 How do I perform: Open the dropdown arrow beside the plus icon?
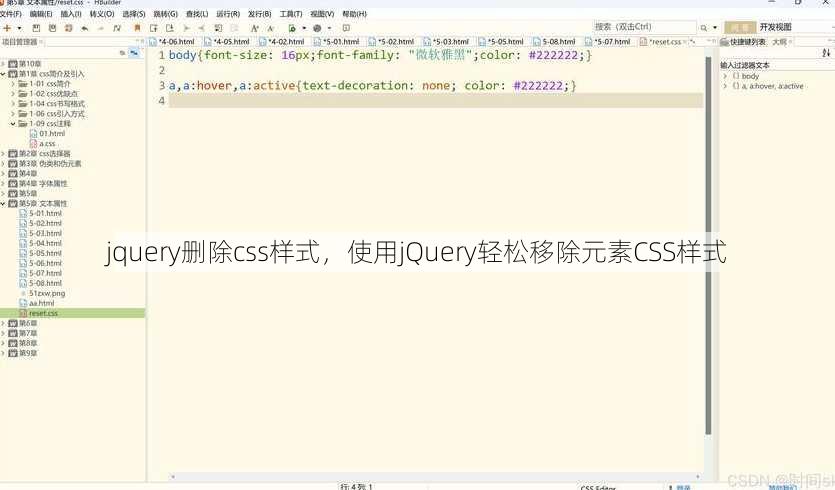19,28
